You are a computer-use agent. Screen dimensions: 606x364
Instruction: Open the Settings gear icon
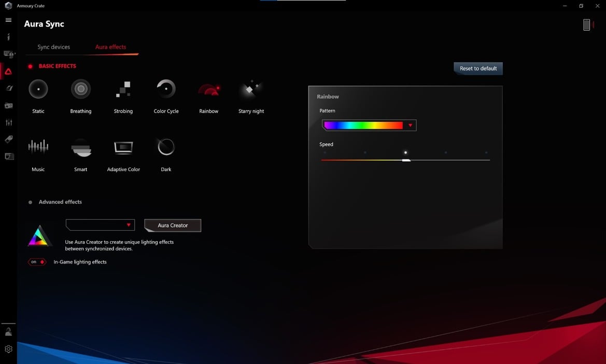(x=8, y=349)
